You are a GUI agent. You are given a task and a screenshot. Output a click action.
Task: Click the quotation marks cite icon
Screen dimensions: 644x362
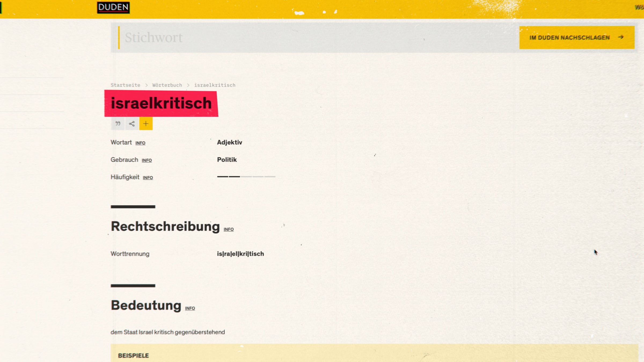[x=118, y=124]
